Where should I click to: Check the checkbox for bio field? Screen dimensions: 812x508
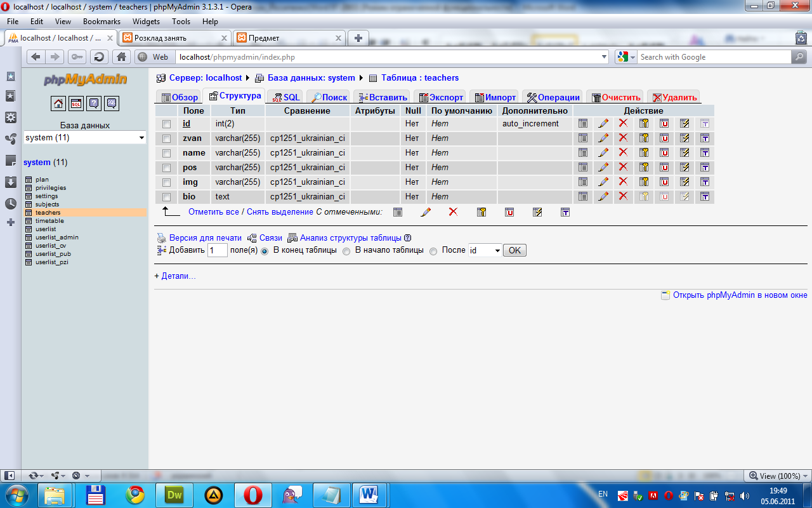click(167, 197)
